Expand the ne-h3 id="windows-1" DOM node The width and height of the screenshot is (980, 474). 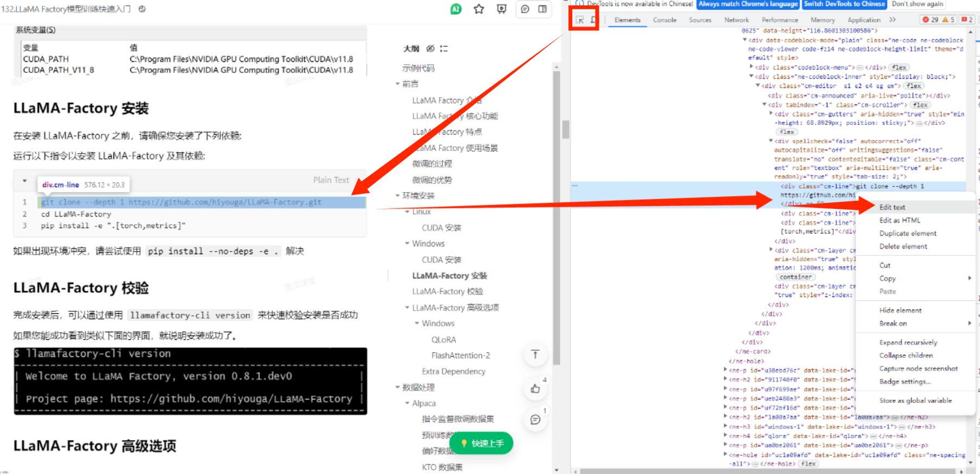(726, 427)
